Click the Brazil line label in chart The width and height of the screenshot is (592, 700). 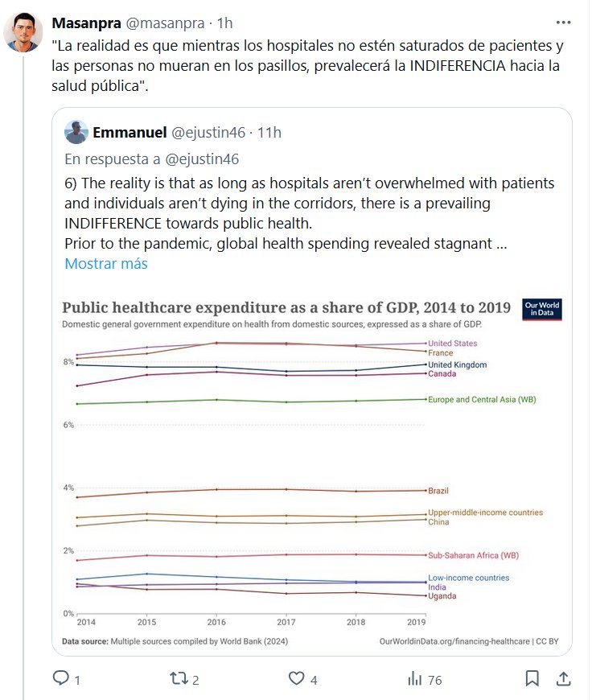439,491
